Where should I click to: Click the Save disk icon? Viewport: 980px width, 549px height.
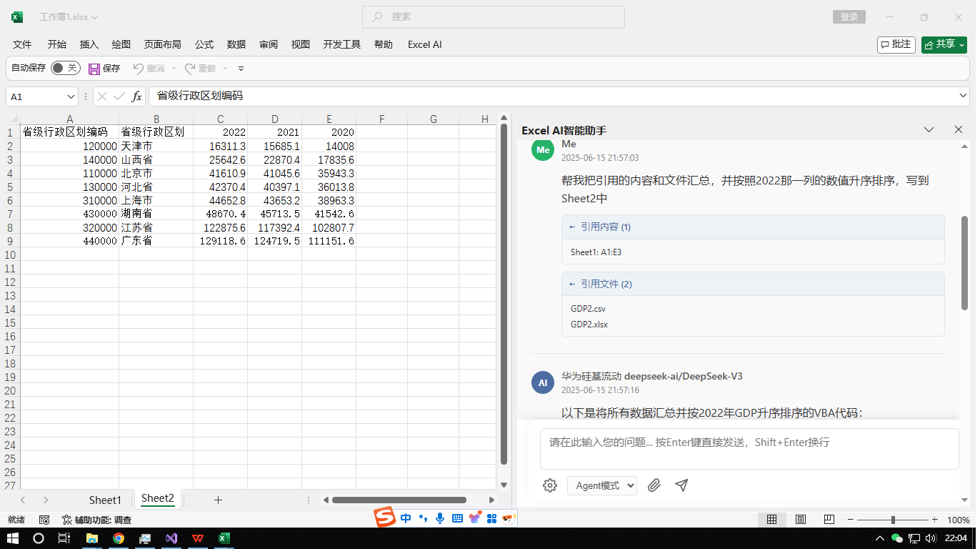(x=94, y=69)
